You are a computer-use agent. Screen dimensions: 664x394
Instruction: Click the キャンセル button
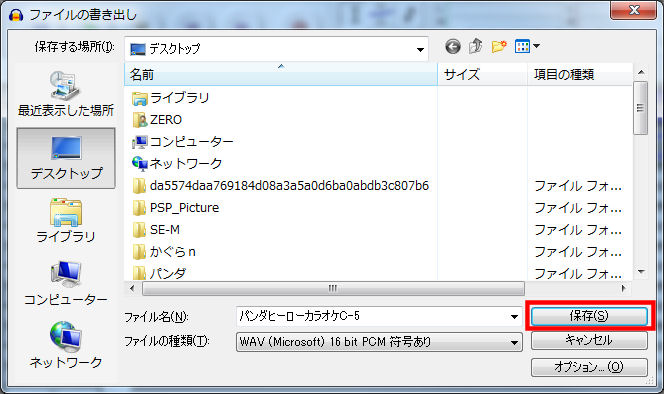(x=589, y=341)
